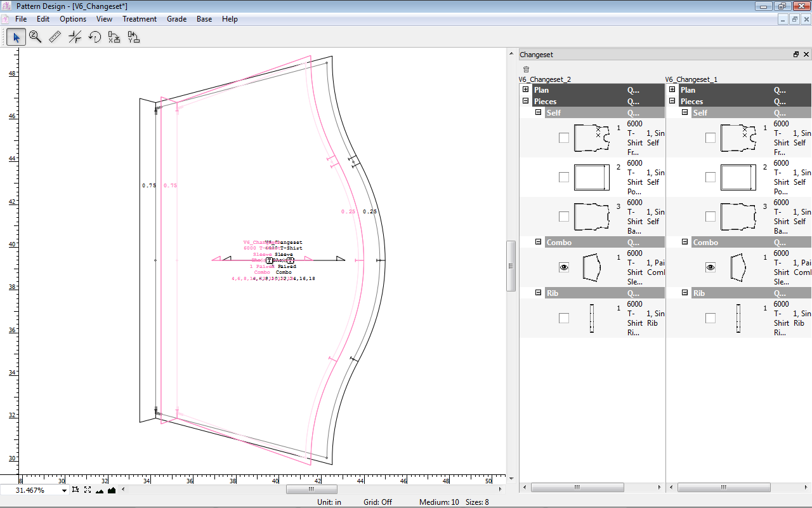The width and height of the screenshot is (812, 508).
Task: Expand the Plan section in Changeset_2
Action: [525, 90]
